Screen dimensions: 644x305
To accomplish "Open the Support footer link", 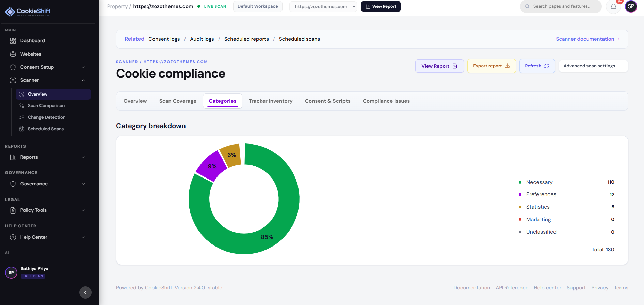I will point(576,288).
